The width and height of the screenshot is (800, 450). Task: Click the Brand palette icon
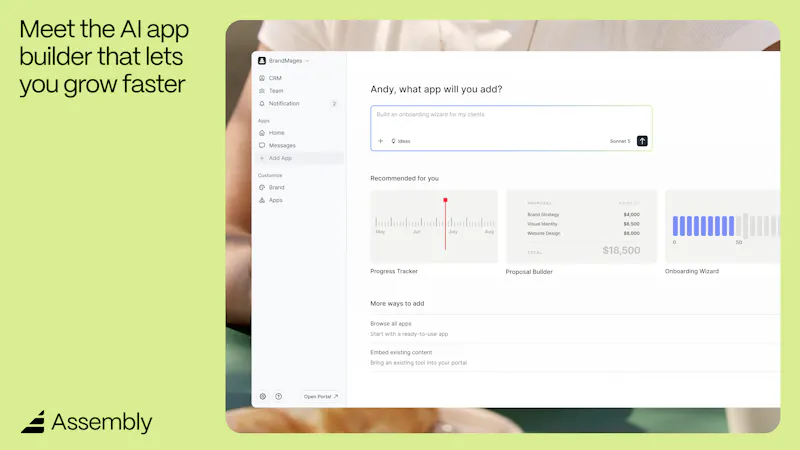click(262, 187)
